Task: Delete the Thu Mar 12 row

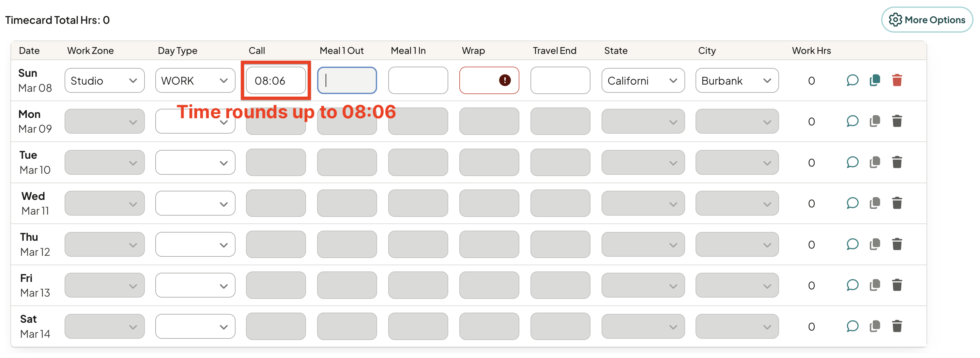Action: pyautogui.click(x=897, y=244)
